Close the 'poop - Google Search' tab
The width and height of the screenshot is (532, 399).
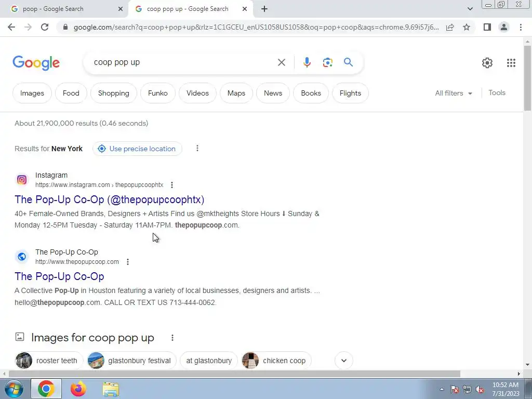[x=121, y=9]
